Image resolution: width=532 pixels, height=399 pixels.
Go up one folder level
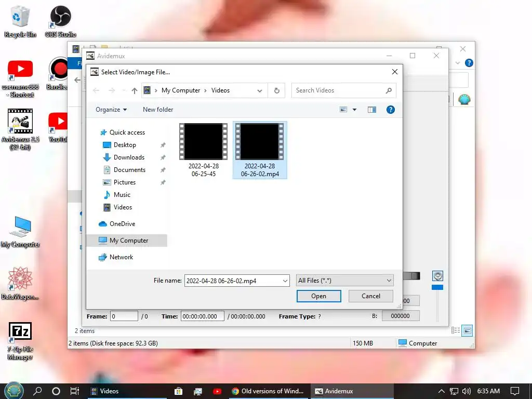(135, 90)
